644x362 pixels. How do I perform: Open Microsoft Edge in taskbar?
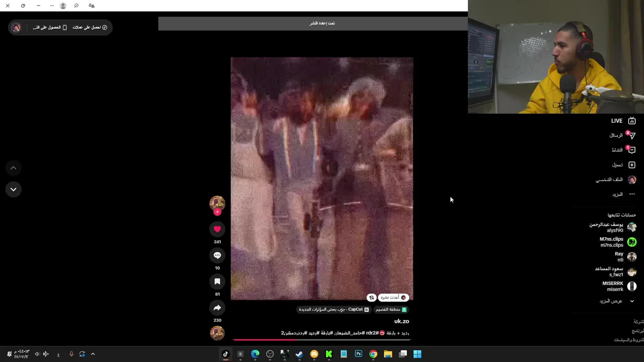click(x=255, y=354)
